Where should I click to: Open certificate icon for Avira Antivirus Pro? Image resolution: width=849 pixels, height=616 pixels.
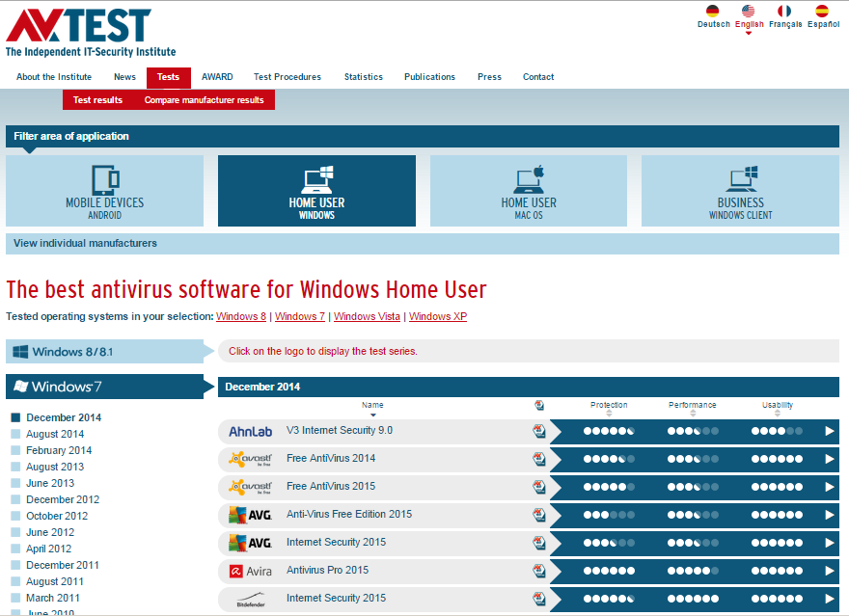(x=538, y=571)
